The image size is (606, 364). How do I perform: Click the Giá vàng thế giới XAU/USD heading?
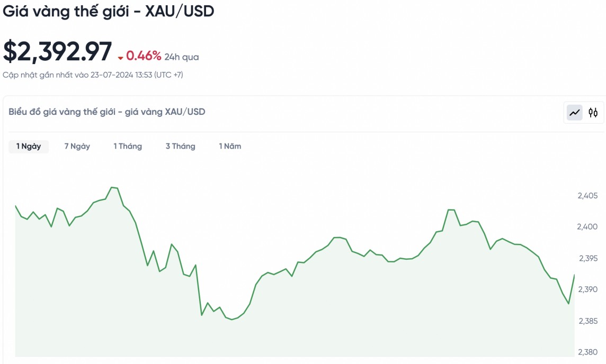click(109, 12)
